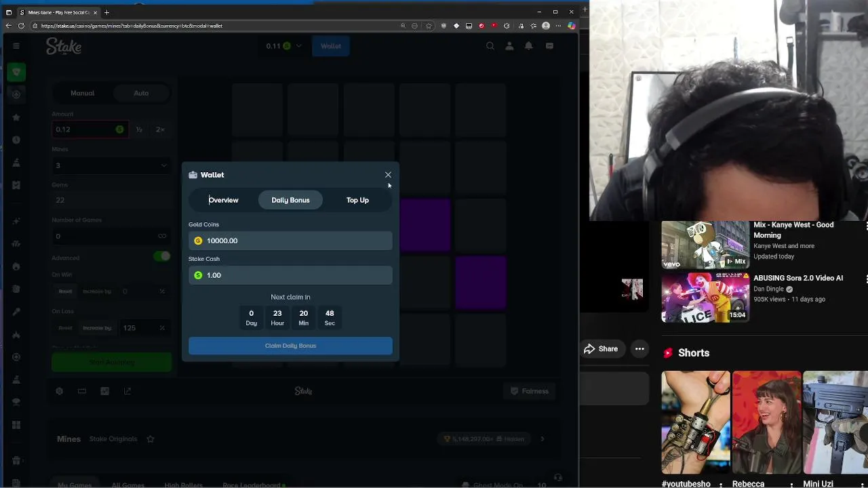Go back using browser back arrow
The width and height of the screenshot is (868, 488).
click(8, 26)
